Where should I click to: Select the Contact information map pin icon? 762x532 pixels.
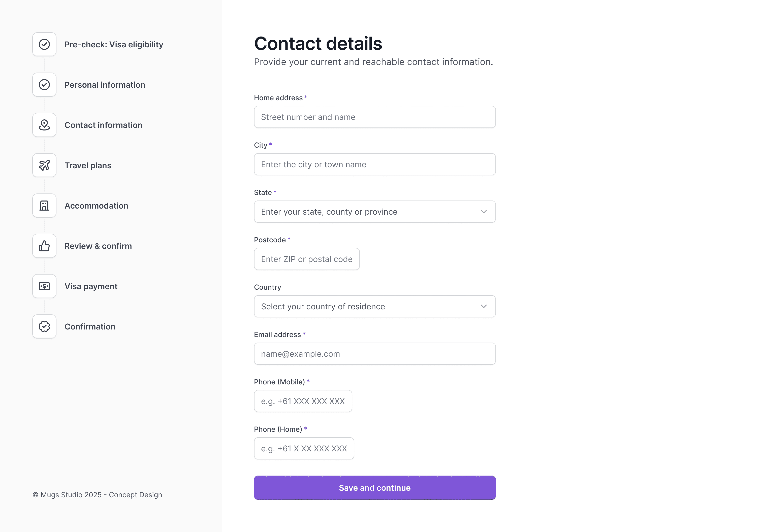tap(44, 125)
